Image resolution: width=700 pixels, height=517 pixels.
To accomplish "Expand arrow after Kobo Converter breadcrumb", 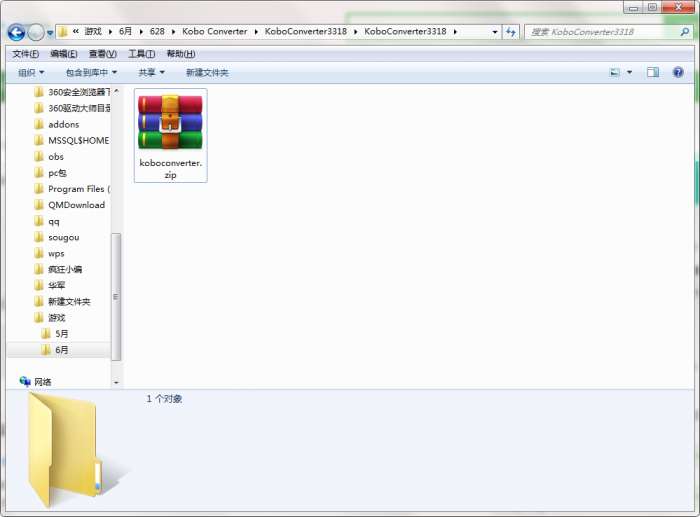I will 256,32.
